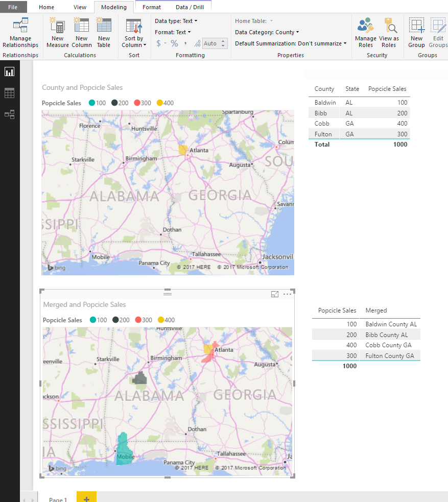Open More options ellipsis on Merged map
The height and width of the screenshot is (502, 448).
click(x=287, y=294)
